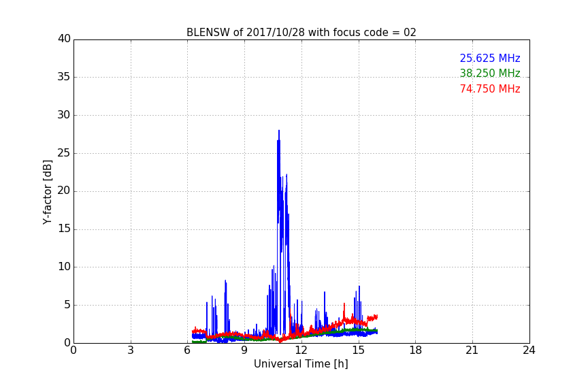This screenshot has width=588, height=392.
Task: Click y-axis tick value 20
Action: point(64,191)
